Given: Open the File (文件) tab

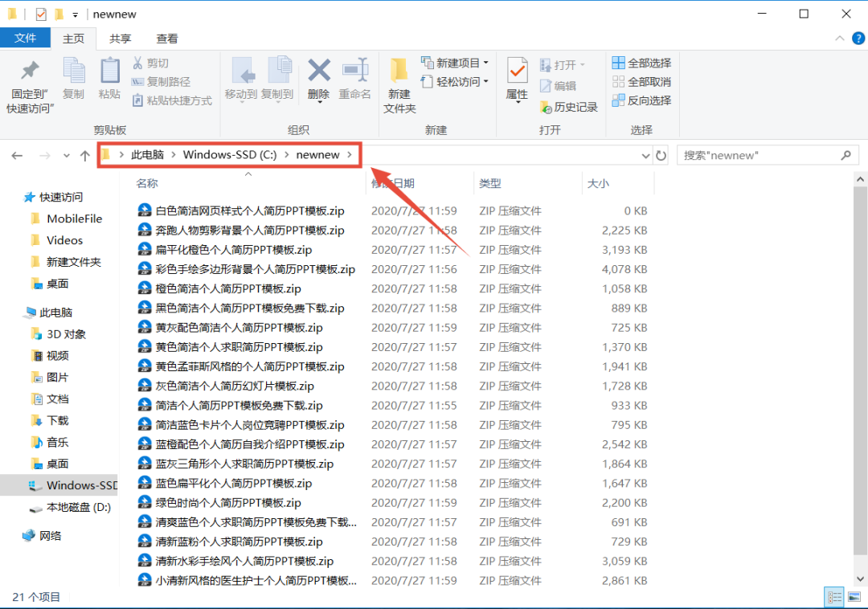Looking at the screenshot, I should click(x=25, y=39).
